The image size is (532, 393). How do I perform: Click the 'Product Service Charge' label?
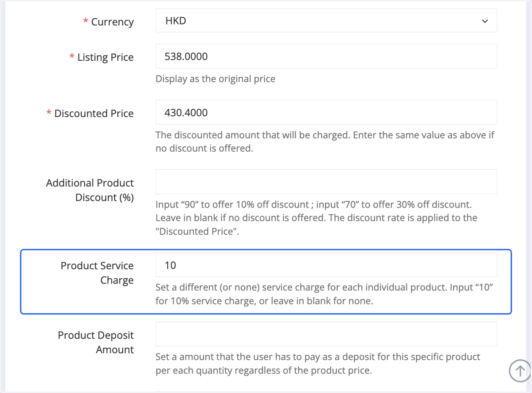tap(97, 273)
